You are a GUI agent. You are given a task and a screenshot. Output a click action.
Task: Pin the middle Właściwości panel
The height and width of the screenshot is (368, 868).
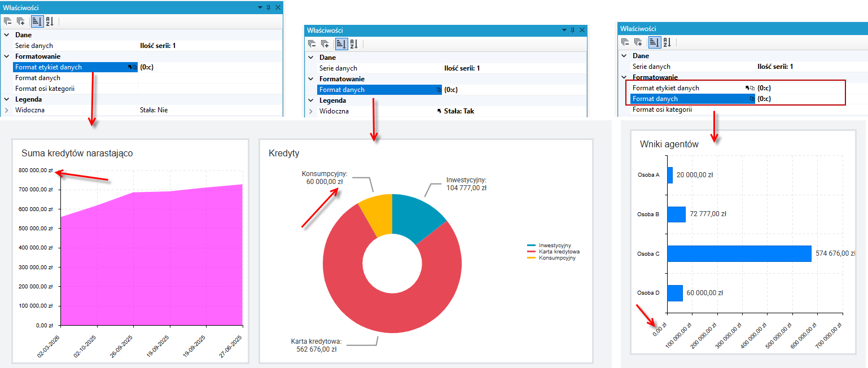coord(572,30)
